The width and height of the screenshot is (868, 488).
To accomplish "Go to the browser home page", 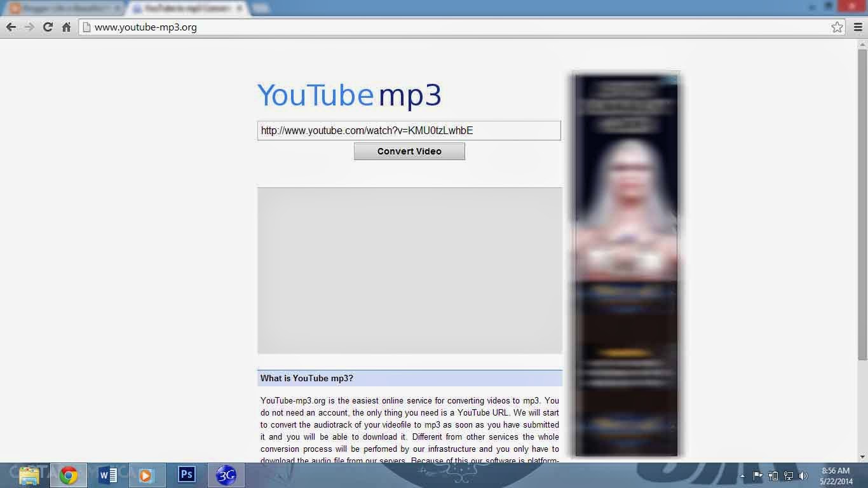I will pyautogui.click(x=65, y=27).
